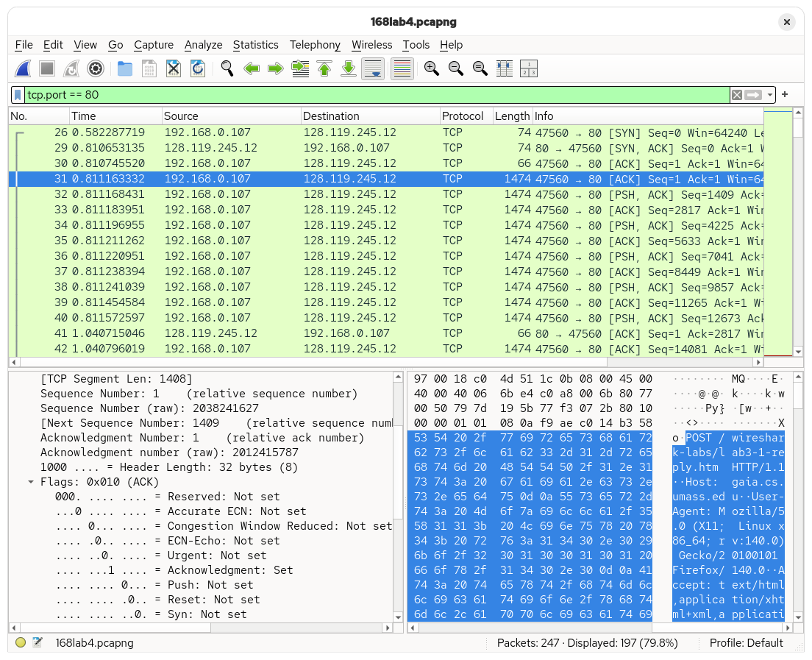The image size is (812, 660).
Task: Click the open capture file folder icon
Action: (125, 69)
